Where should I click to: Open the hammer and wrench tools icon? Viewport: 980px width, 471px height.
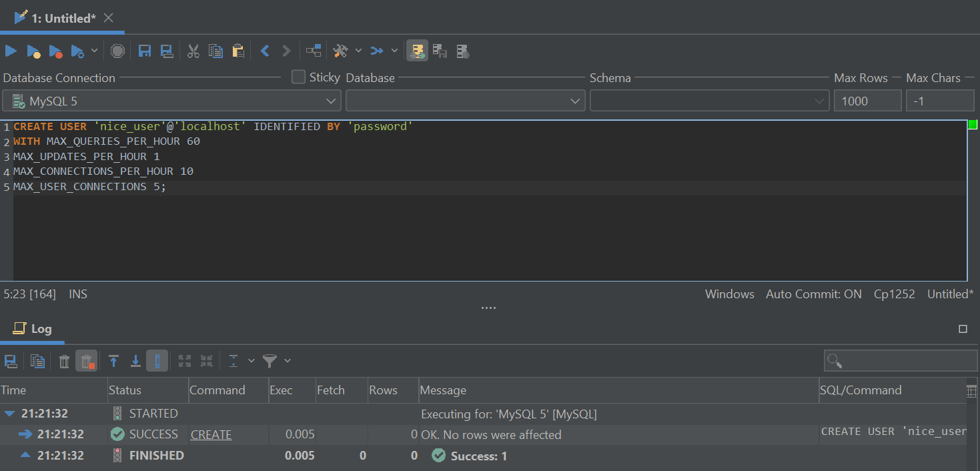(340, 51)
